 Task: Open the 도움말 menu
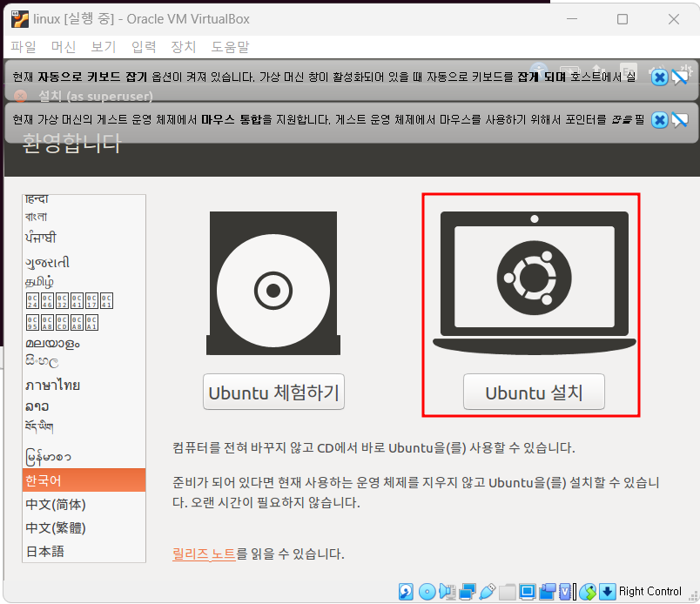230,46
